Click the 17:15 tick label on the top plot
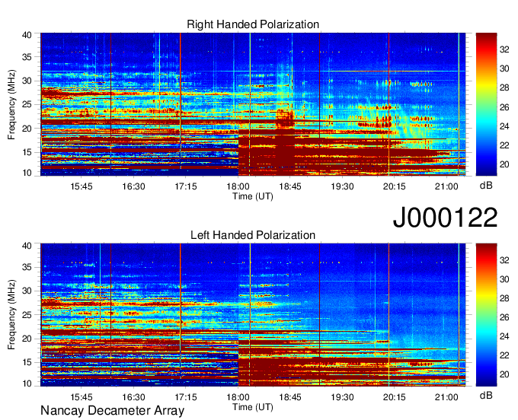Viewport: 518px width, 420px height. 186,186
